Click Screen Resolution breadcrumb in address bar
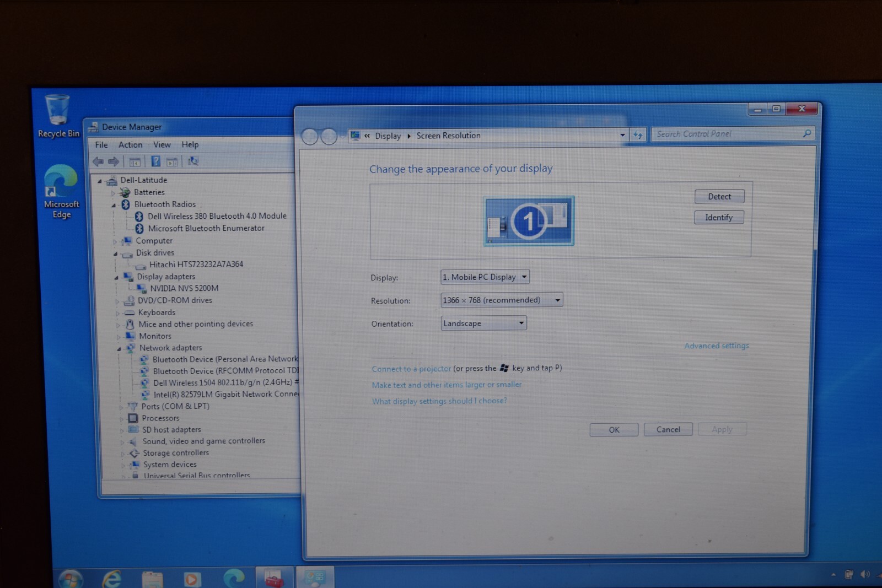This screenshot has width=882, height=588. click(448, 136)
